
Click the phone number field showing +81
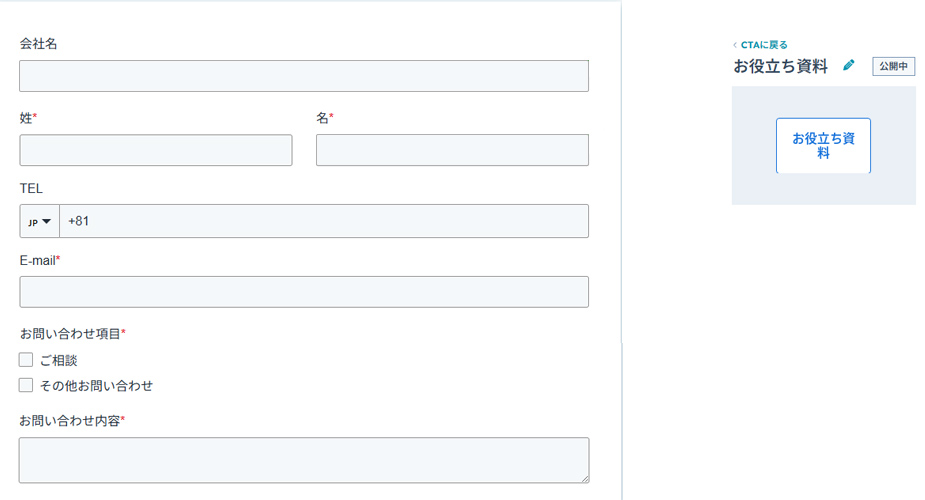coord(323,221)
